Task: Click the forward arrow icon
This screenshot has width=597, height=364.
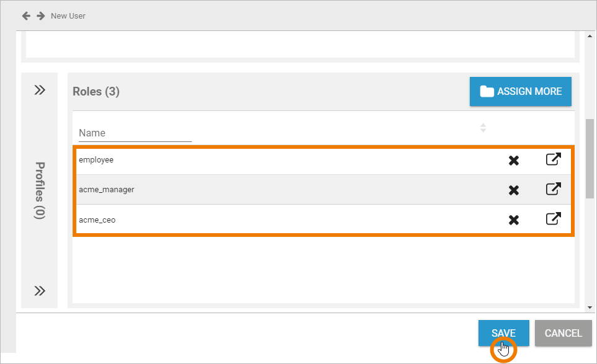Action: [x=41, y=16]
